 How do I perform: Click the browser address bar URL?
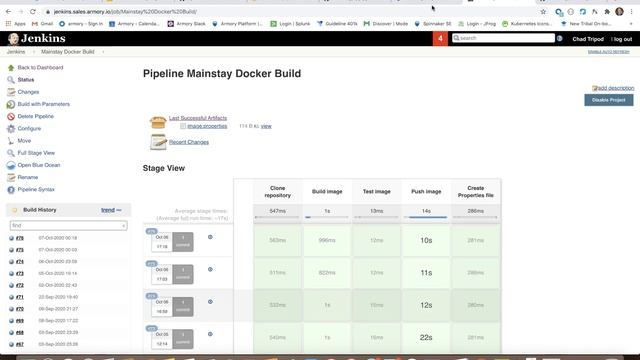coord(125,12)
